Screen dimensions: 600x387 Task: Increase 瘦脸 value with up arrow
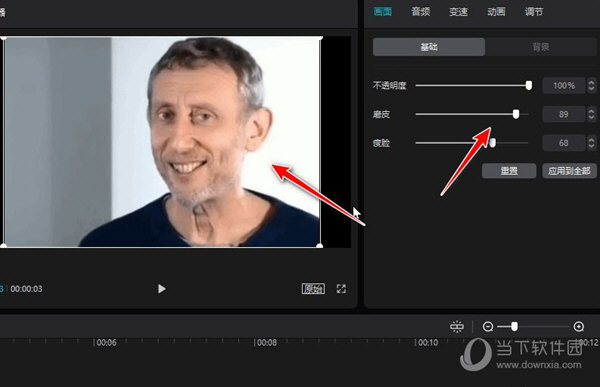click(592, 139)
